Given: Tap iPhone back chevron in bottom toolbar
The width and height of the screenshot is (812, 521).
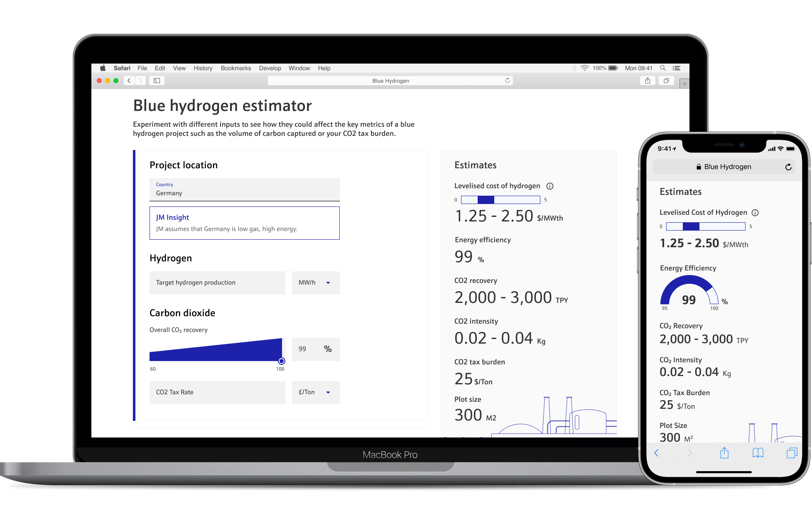Looking at the screenshot, I should [656, 453].
